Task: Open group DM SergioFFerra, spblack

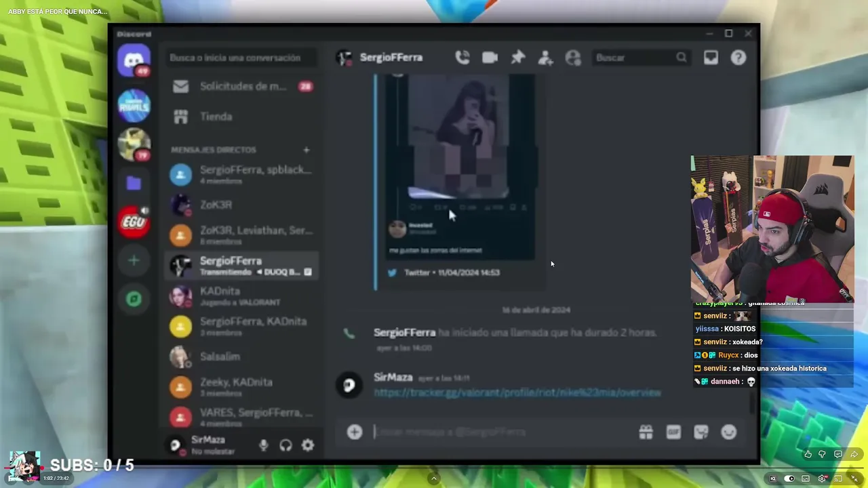Action: [x=241, y=175]
